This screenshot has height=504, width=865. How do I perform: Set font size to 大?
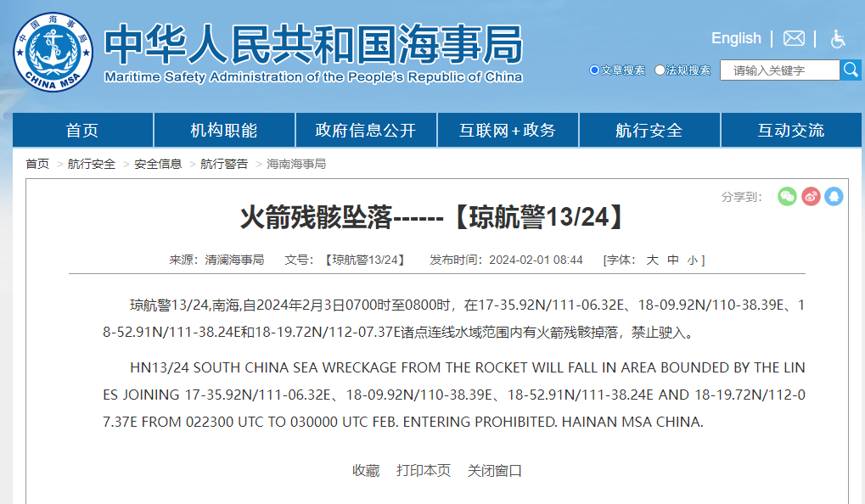tap(652, 260)
